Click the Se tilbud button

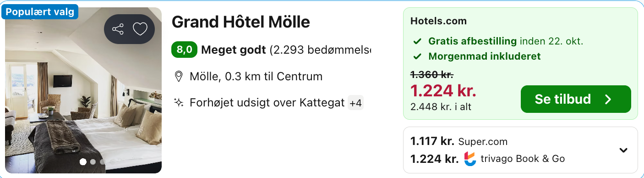pyautogui.click(x=576, y=99)
